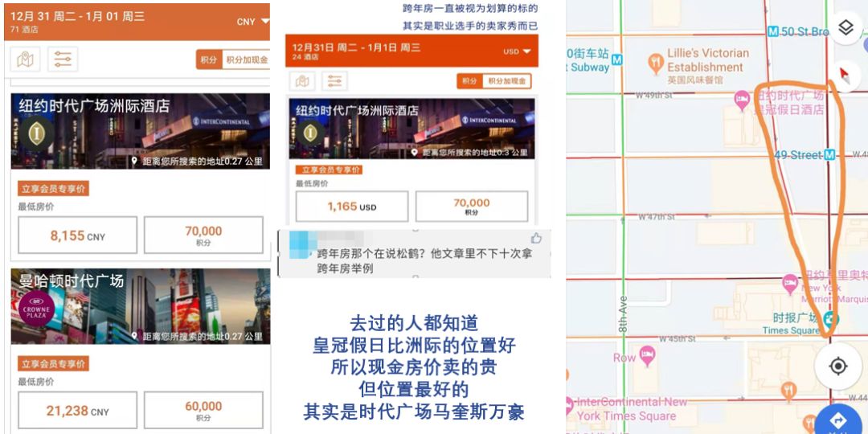
Task: Click 立享会员专享价 tag in middle USD panel
Action: coord(329,170)
